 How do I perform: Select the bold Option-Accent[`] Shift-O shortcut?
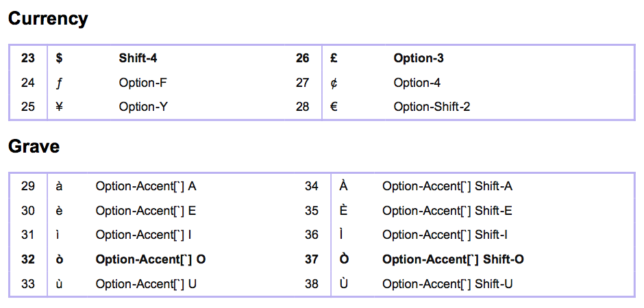[x=453, y=259]
